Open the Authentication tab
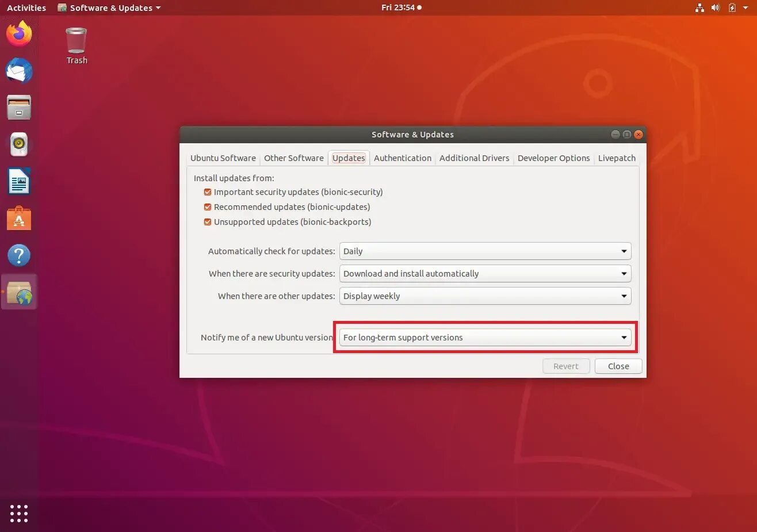The image size is (757, 532). (x=403, y=158)
